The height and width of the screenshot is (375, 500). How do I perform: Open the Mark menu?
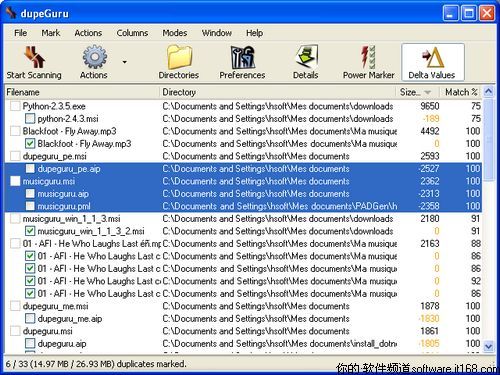51,33
